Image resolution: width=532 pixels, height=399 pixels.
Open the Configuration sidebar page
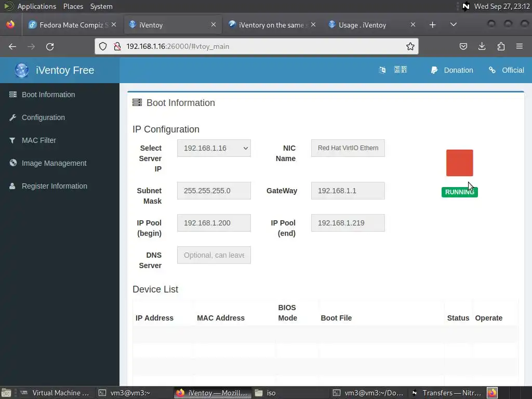click(43, 117)
